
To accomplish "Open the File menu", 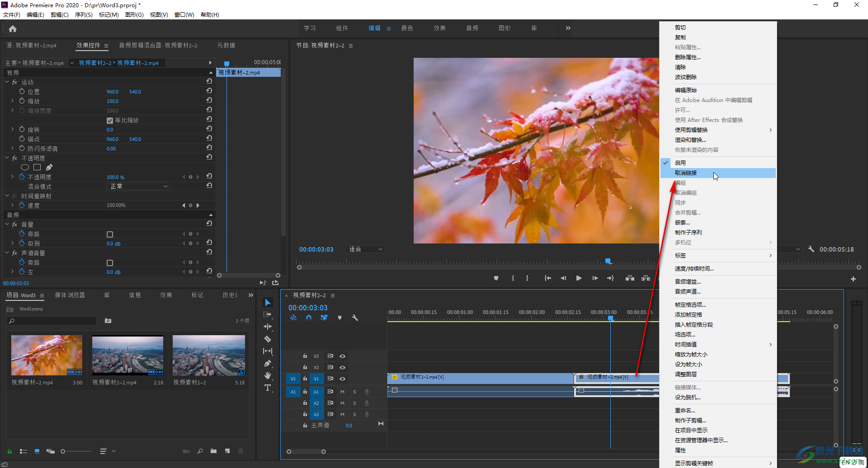I will click(x=12, y=15).
